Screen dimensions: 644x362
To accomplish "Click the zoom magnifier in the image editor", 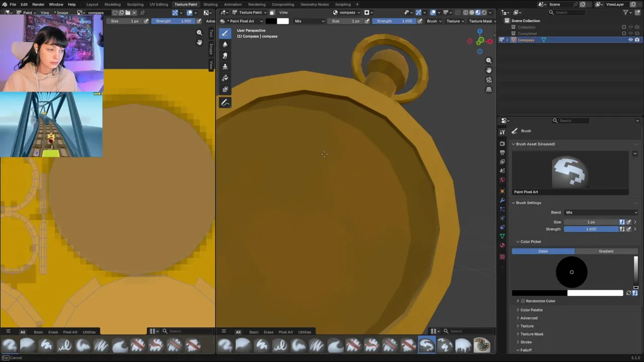I will click(199, 33).
